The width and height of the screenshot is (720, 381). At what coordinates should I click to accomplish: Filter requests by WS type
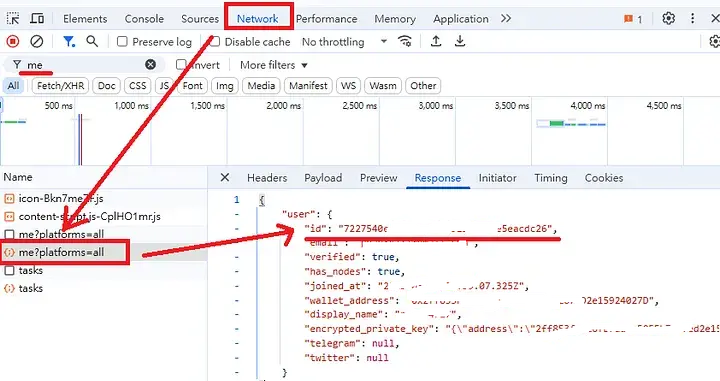tap(349, 86)
